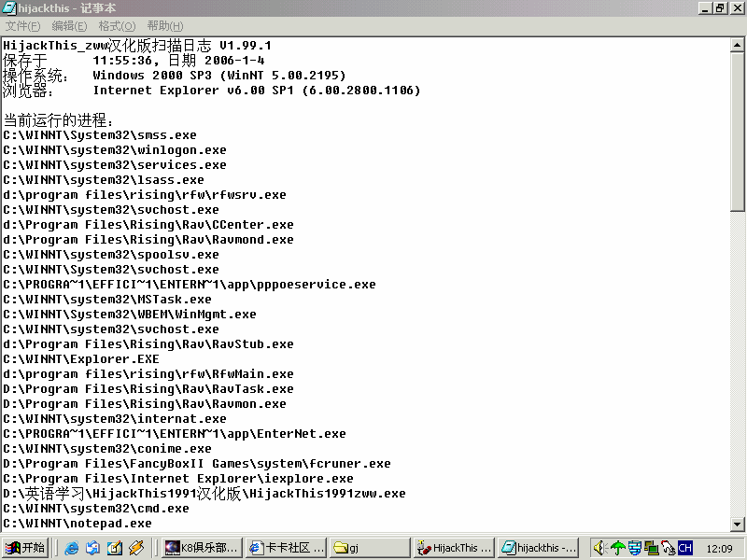Click the line ending 'rfwsrv.exe'
The height and width of the screenshot is (560, 747).
(145, 195)
